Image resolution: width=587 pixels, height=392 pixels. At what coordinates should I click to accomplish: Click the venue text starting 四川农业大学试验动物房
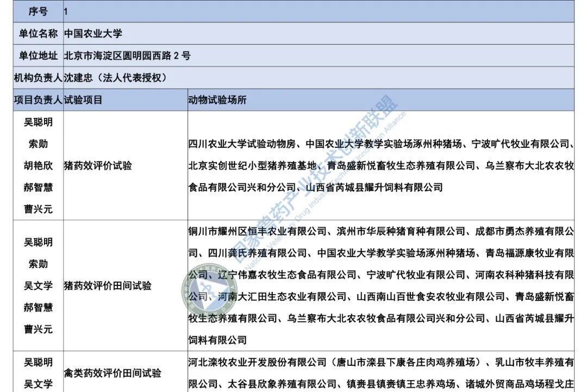[381, 165]
